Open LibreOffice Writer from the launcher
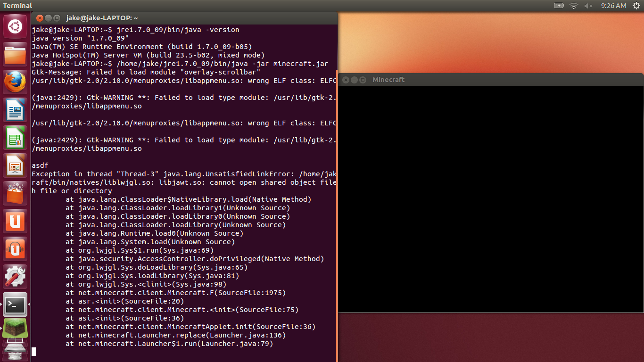The width and height of the screenshot is (644, 362). pyautogui.click(x=15, y=110)
